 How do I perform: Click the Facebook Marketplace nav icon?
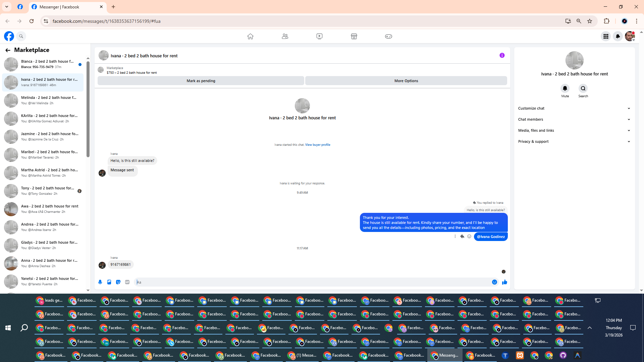click(x=354, y=36)
